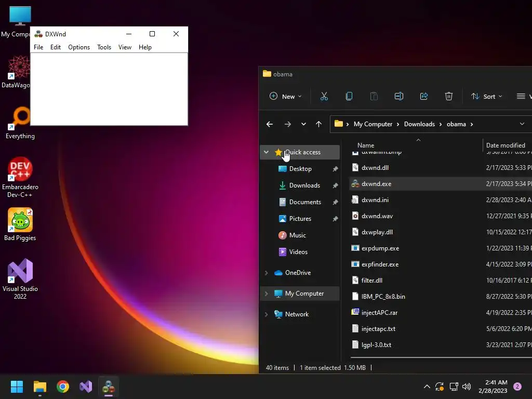Select the Visual Studio 2022 desktop icon
The image size is (532, 399).
coord(20,279)
